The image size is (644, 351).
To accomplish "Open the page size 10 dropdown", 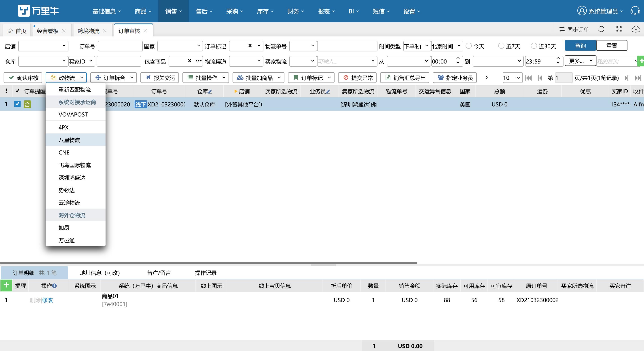I will tap(512, 78).
